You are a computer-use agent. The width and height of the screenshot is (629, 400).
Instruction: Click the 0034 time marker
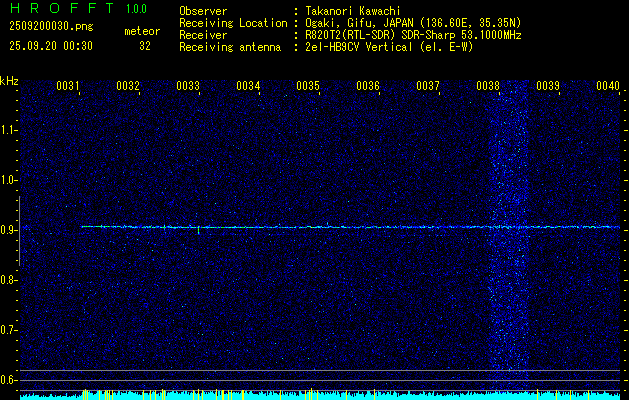248,86
